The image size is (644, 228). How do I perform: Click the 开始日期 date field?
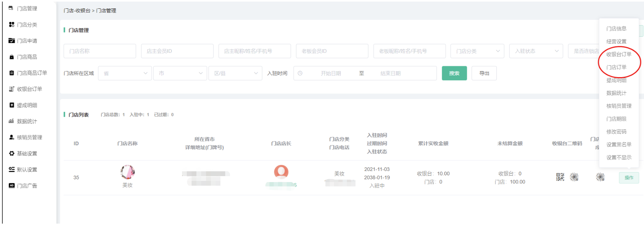(x=330, y=73)
